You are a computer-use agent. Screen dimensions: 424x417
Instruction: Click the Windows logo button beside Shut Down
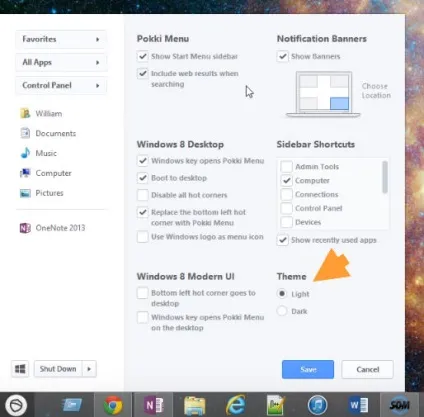click(x=20, y=369)
